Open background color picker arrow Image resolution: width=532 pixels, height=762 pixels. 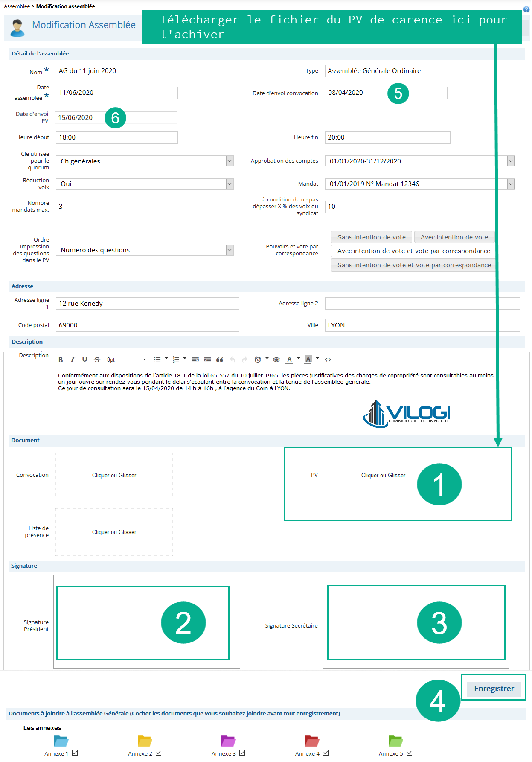click(x=317, y=359)
